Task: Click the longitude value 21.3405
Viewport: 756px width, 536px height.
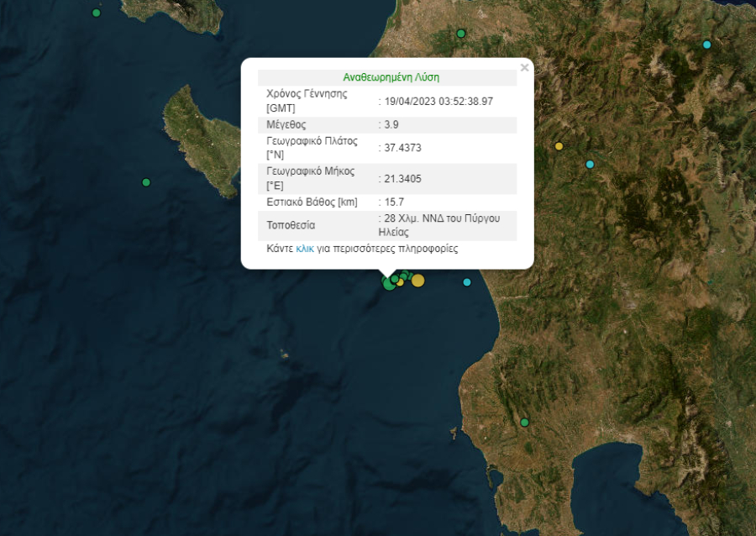Action: pyautogui.click(x=403, y=178)
